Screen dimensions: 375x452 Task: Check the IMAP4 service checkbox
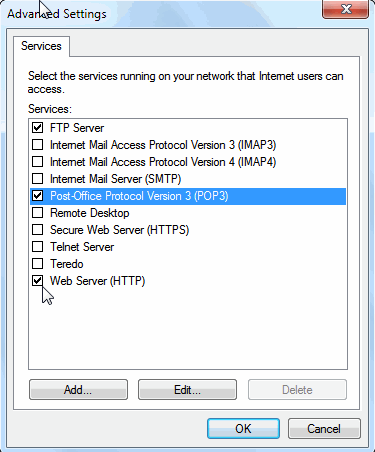point(37,162)
